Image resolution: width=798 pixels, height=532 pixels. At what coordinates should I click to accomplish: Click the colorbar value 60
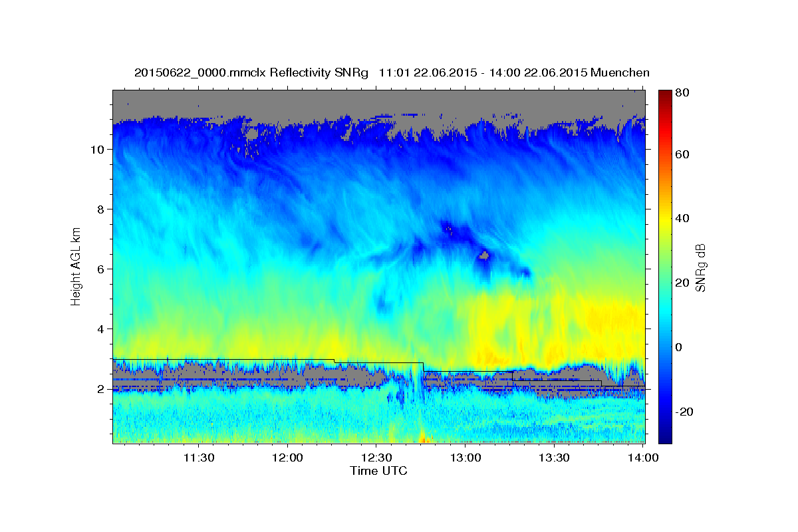[684, 154]
